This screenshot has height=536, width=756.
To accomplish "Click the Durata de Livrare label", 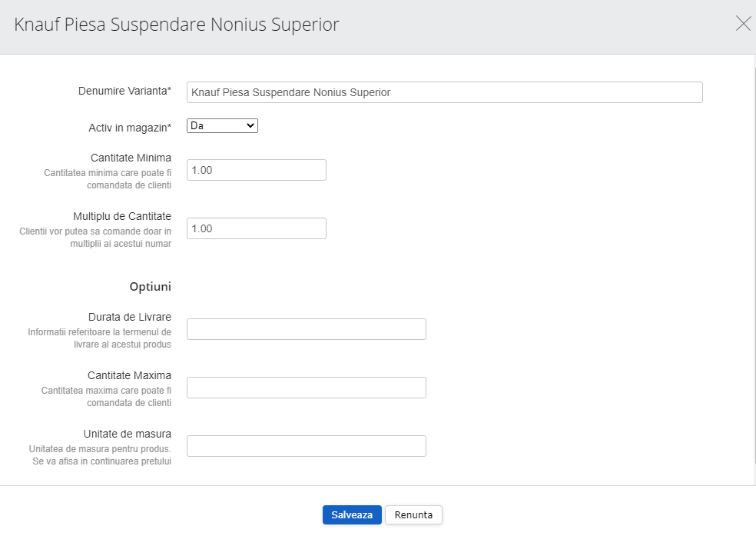I will coord(128,317).
